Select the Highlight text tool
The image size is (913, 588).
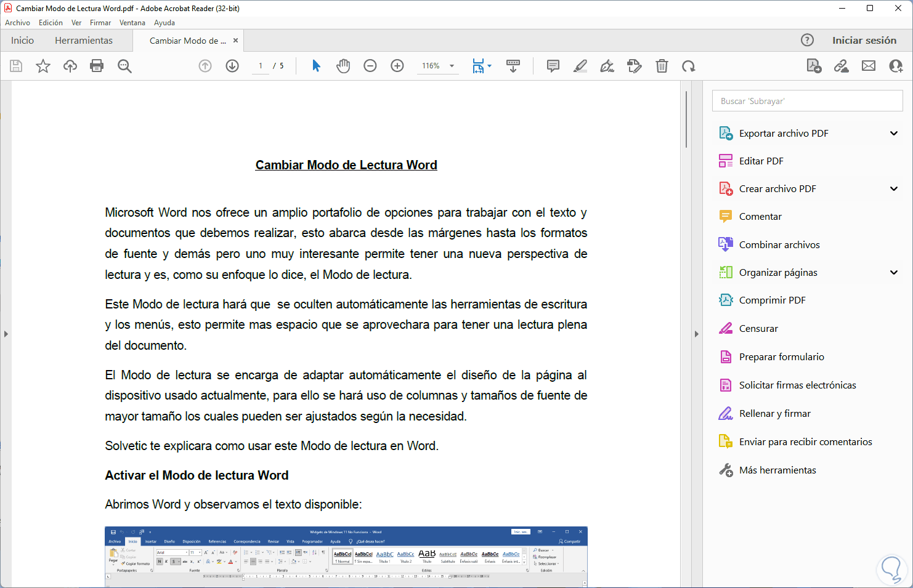[580, 66]
